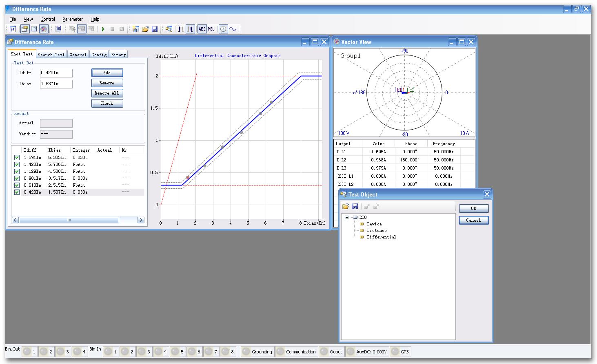597x364 pixels.
Task: Toggle the Vector View toolbar icon
Action: [x=44, y=29]
